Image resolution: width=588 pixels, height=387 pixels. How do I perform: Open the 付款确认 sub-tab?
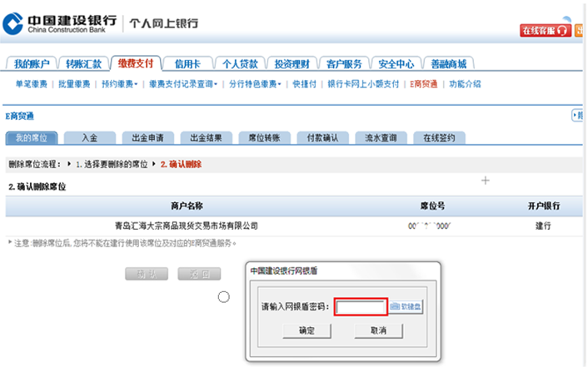[x=322, y=138]
